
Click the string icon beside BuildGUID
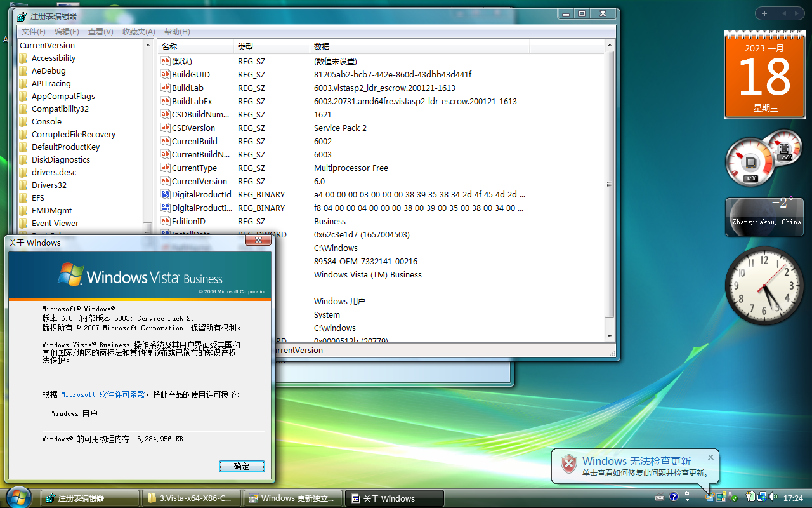coord(166,74)
